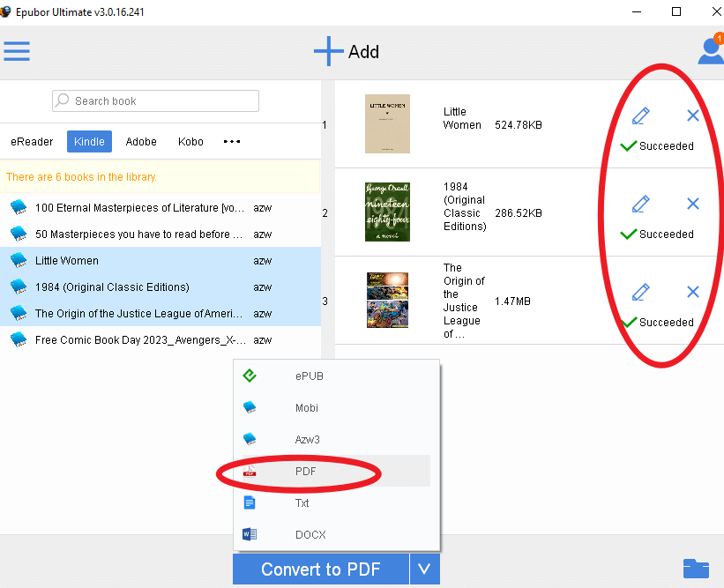The image size is (724, 588).
Task: Expand the output format dropdown arrow
Action: click(x=424, y=569)
